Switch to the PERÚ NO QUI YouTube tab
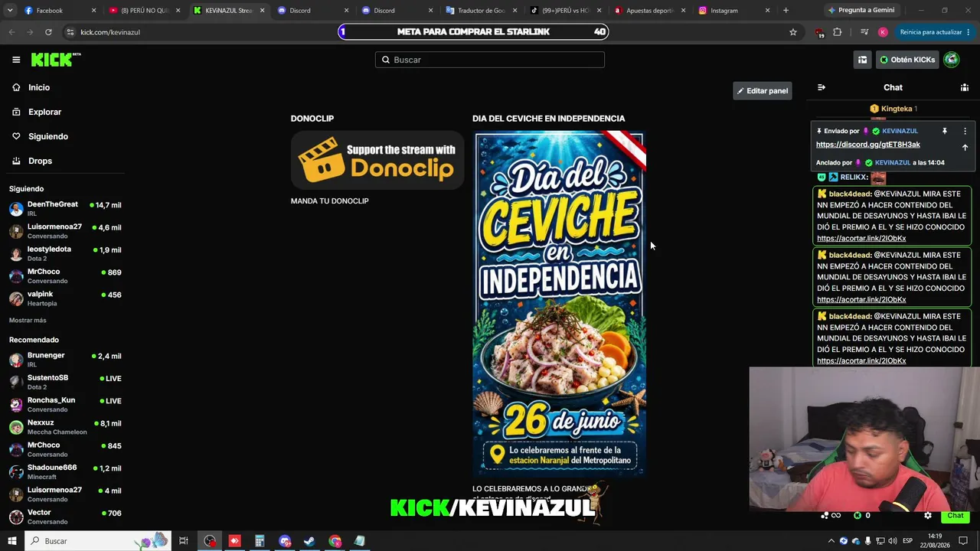980x551 pixels. click(145, 11)
